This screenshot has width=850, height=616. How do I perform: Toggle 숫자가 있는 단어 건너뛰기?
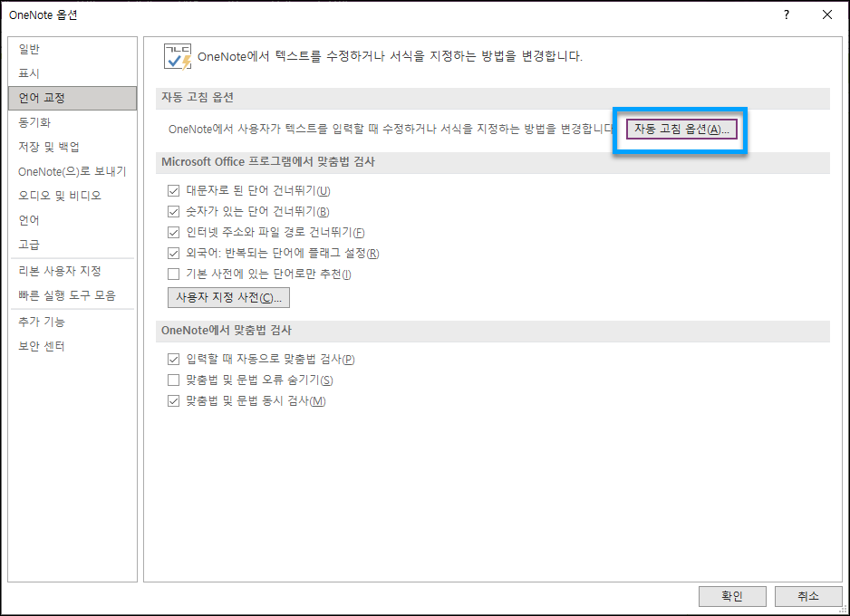point(174,211)
